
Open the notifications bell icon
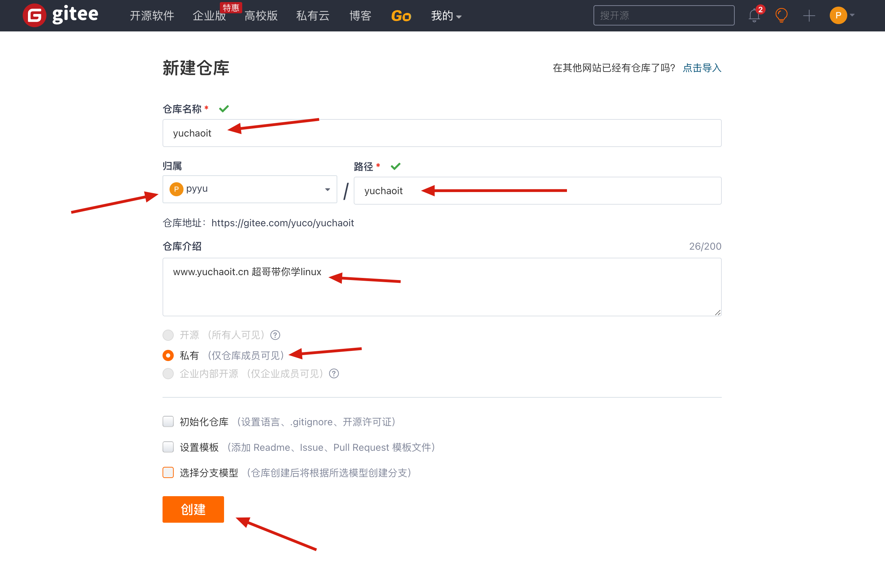(754, 16)
